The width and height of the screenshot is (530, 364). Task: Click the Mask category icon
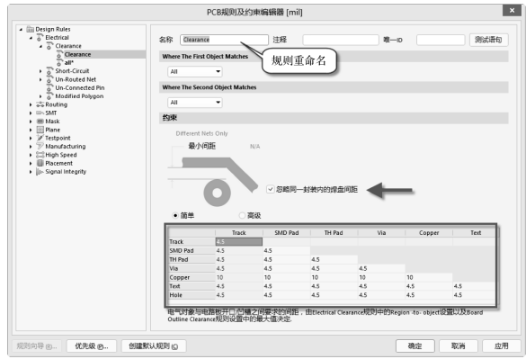pyautogui.click(x=40, y=121)
